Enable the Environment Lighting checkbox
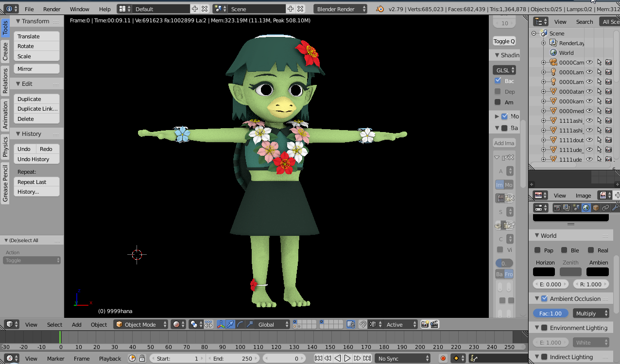 coord(544,328)
